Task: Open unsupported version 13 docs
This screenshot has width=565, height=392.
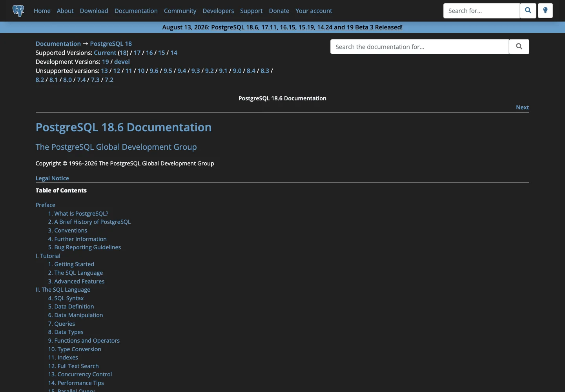Action: pyautogui.click(x=104, y=71)
